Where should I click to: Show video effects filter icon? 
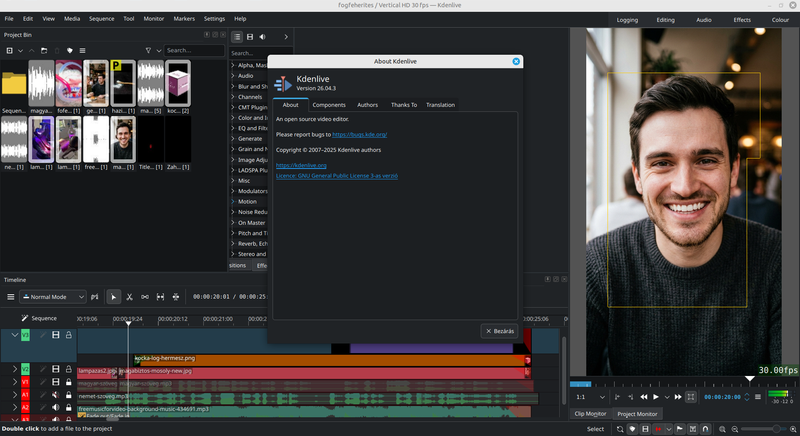(250, 37)
